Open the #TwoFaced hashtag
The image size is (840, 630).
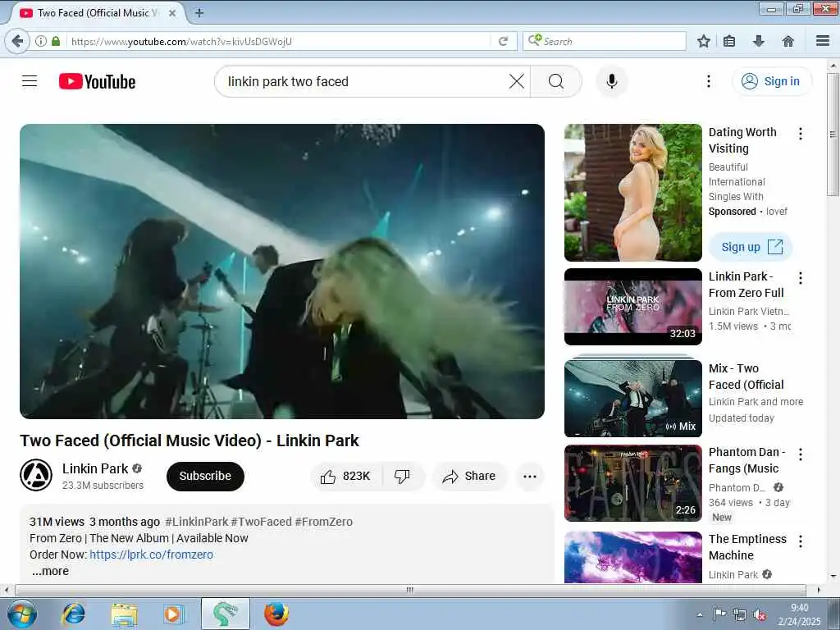point(262,522)
